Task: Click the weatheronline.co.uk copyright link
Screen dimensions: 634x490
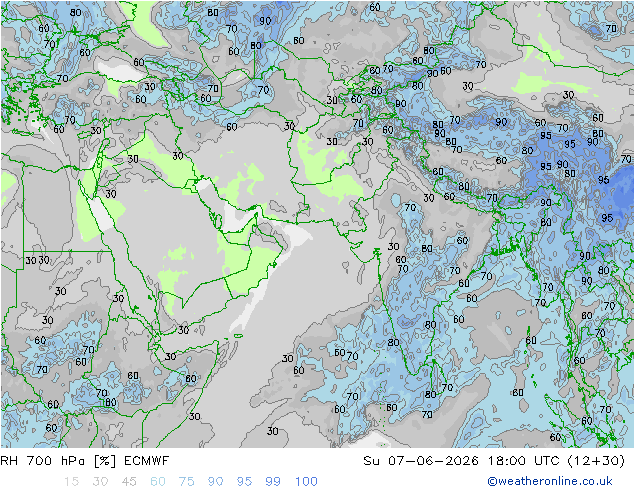Action: (550, 481)
